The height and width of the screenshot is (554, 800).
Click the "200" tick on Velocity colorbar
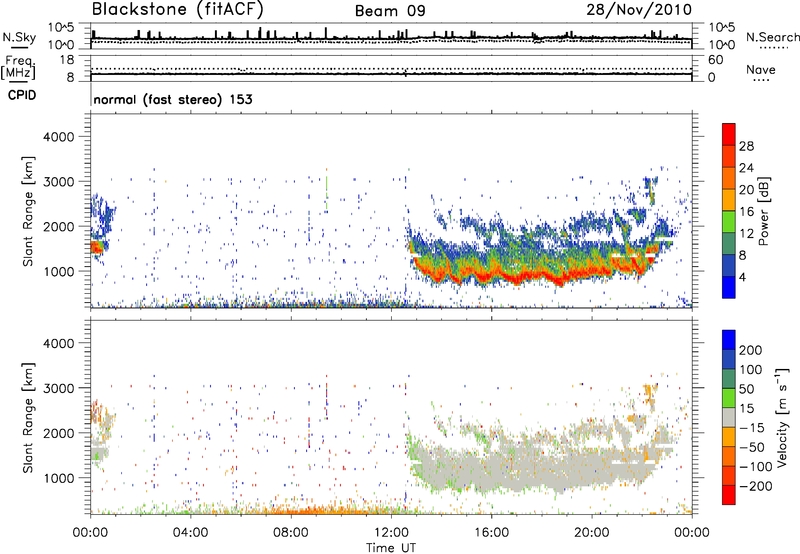coord(751,350)
